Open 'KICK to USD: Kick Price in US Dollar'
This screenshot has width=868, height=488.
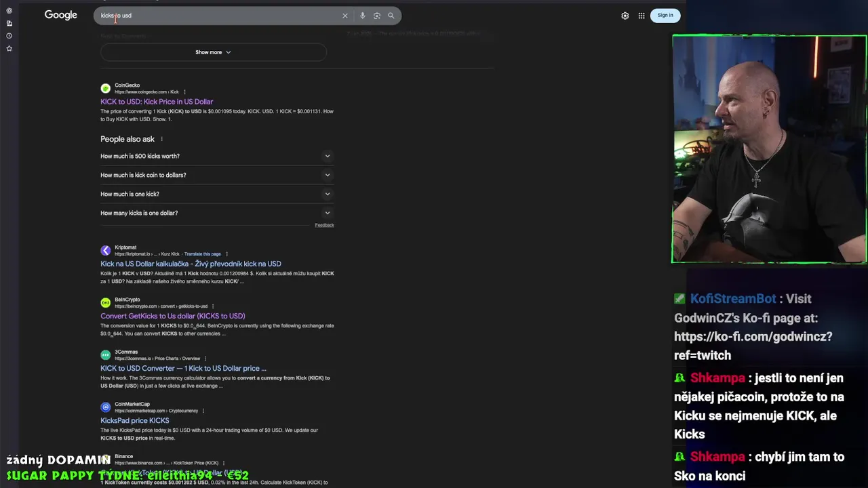tap(157, 102)
